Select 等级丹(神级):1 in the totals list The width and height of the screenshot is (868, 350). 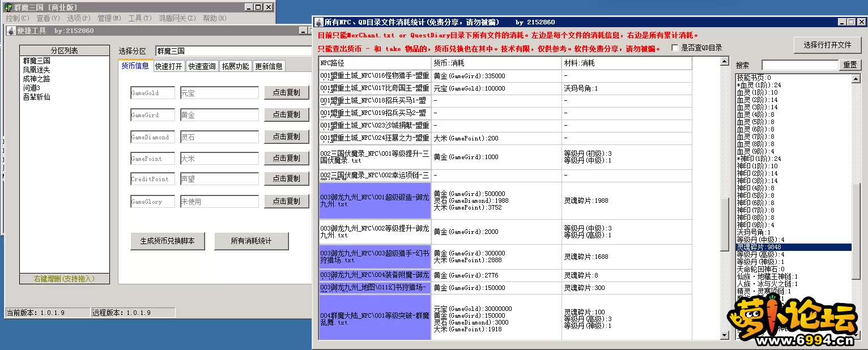(x=793, y=262)
